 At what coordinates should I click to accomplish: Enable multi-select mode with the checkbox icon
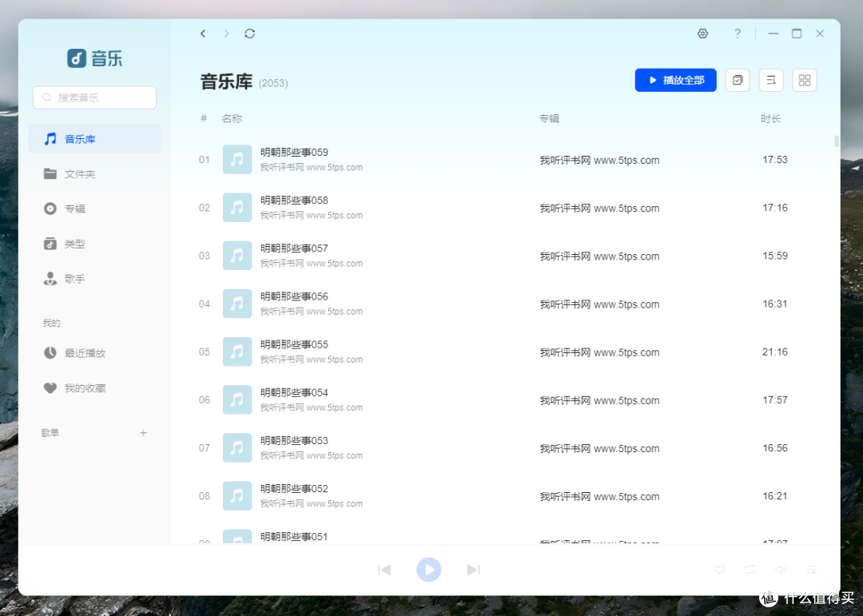tap(738, 81)
